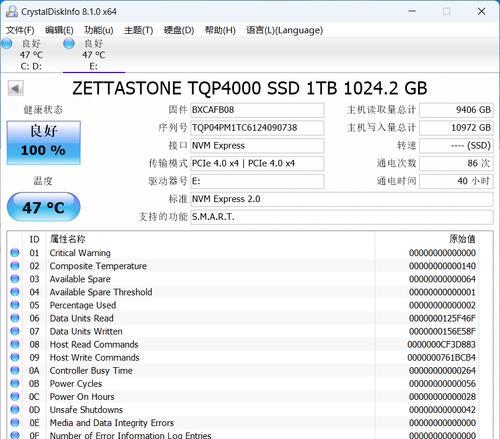500x439 pixels.
Task: Select the Composite Temperature attribute name
Action: [98, 266]
